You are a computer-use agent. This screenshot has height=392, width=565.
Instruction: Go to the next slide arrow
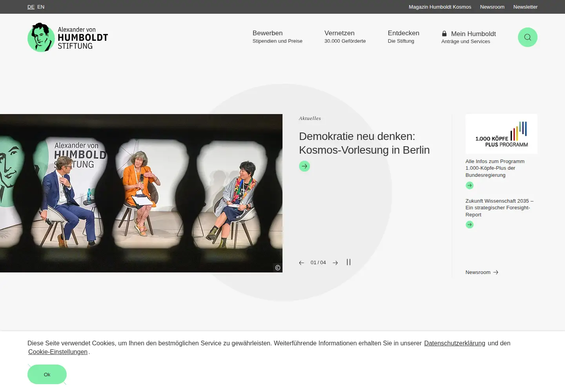(x=335, y=263)
